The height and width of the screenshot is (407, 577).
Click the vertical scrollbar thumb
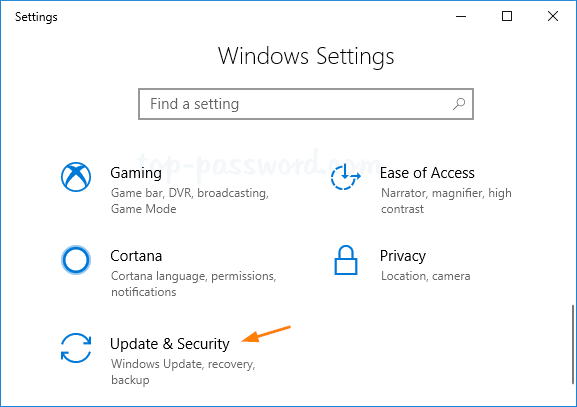573,344
